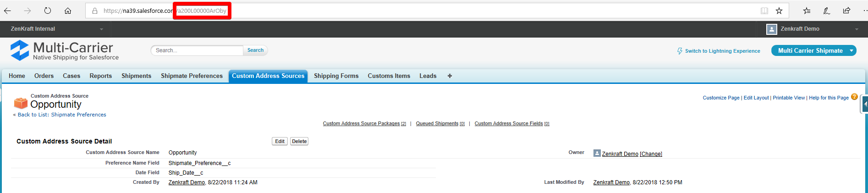Click the owner user icon

[597, 153]
